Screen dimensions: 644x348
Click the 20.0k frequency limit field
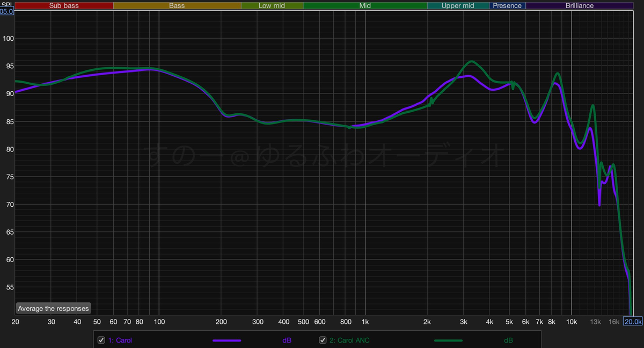[x=633, y=322]
